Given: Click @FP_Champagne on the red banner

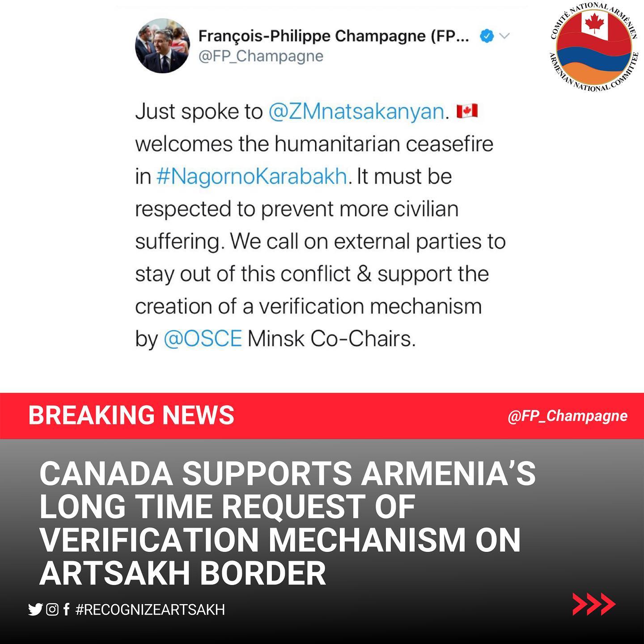Looking at the screenshot, I should pos(568,416).
